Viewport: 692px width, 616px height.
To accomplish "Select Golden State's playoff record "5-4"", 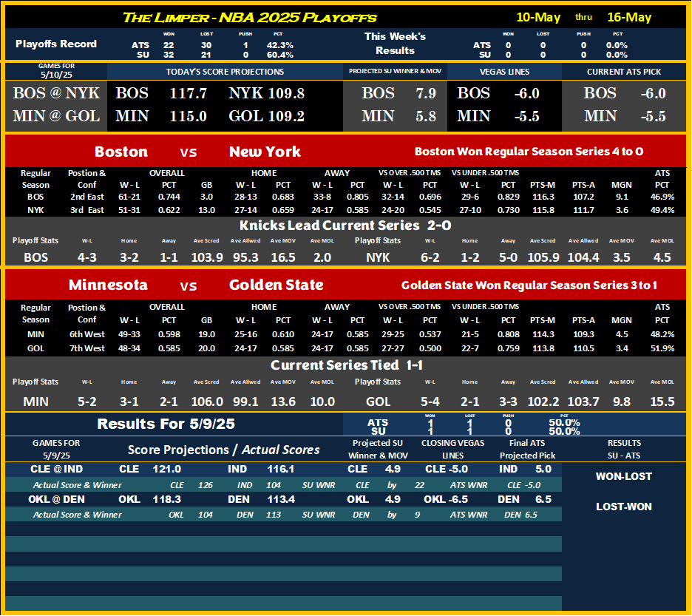I will 430,402.
